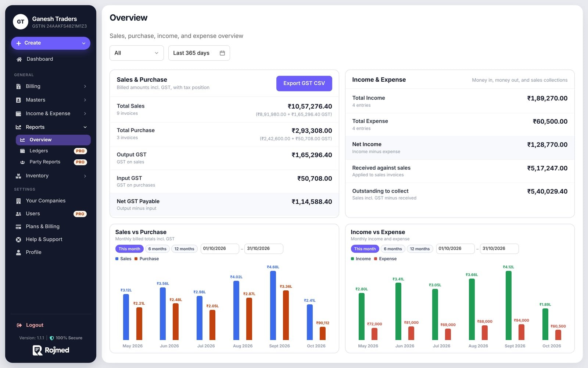
Task: Open the Last 365 days range picker
Action: click(199, 53)
